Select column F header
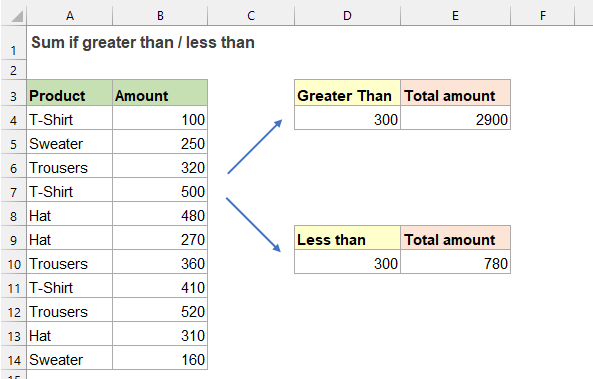Image resolution: width=593 pixels, height=379 pixels. (543, 16)
